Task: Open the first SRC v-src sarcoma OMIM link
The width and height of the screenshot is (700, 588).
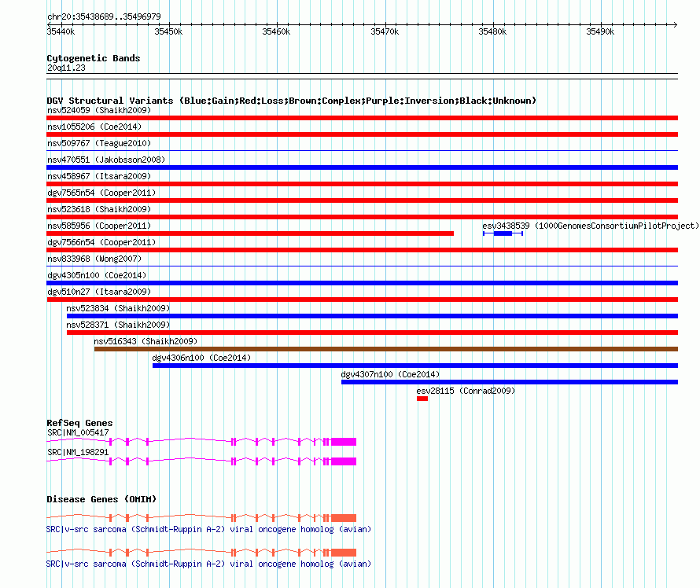Action: [x=208, y=529]
